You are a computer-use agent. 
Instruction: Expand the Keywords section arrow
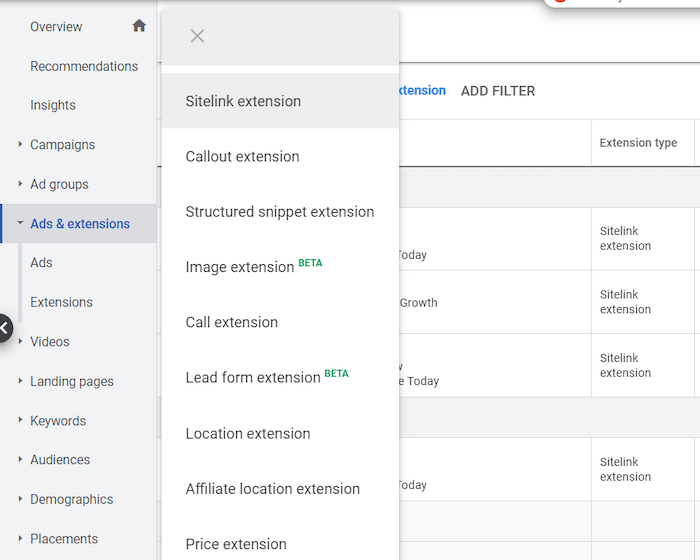20,420
